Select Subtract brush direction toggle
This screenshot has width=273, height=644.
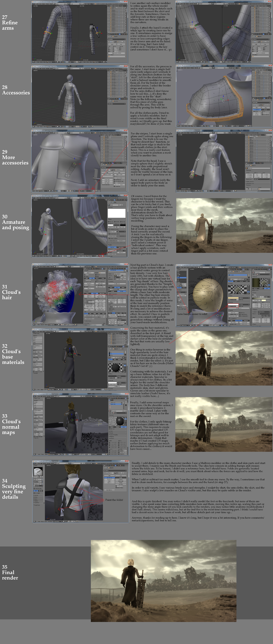[41, 491]
